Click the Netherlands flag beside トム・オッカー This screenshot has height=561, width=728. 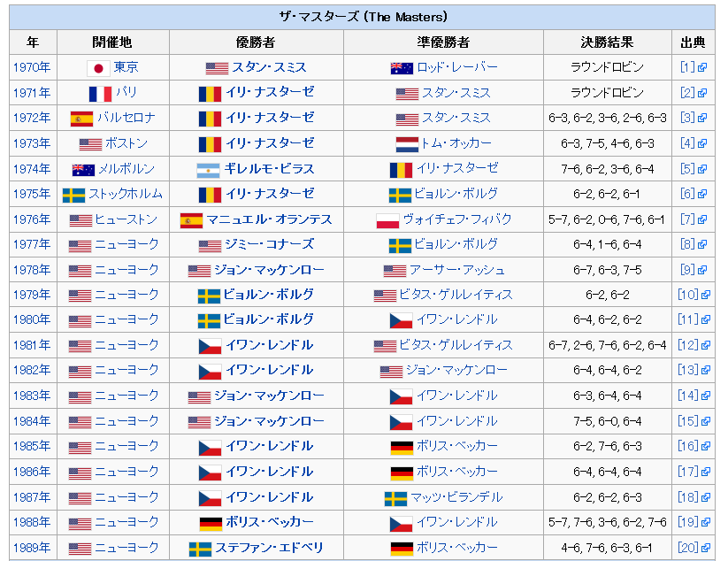(407, 144)
